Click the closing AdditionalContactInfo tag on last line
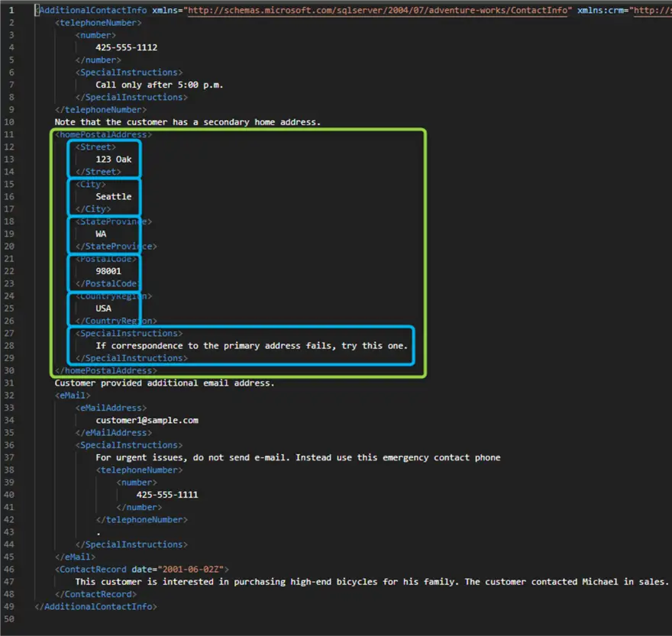The width and height of the screenshot is (672, 636). (x=95, y=606)
